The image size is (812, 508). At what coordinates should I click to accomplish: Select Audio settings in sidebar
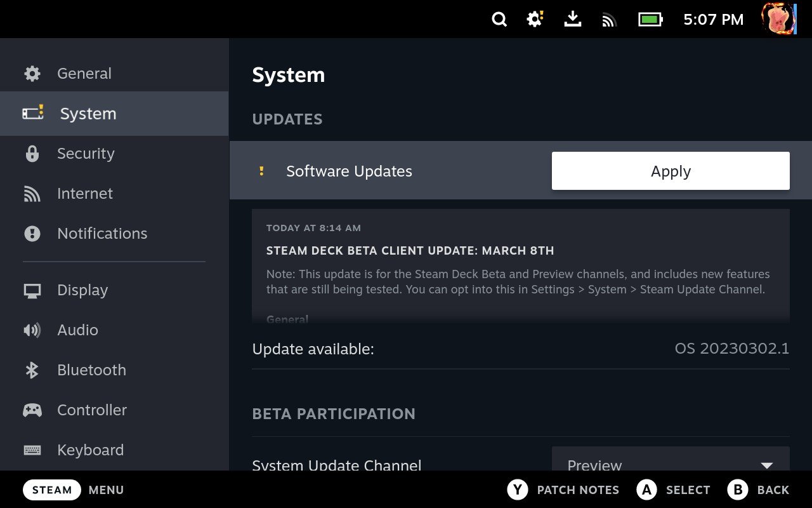(77, 330)
